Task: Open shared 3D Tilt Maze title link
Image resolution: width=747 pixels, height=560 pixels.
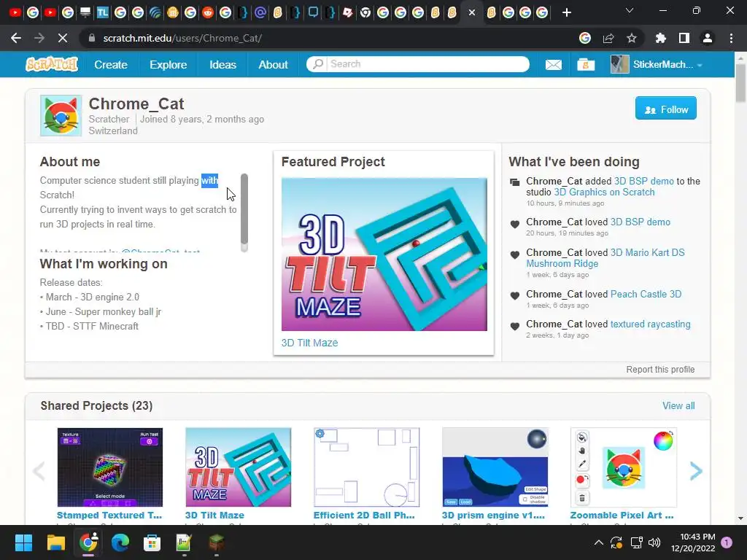Action: (x=215, y=516)
